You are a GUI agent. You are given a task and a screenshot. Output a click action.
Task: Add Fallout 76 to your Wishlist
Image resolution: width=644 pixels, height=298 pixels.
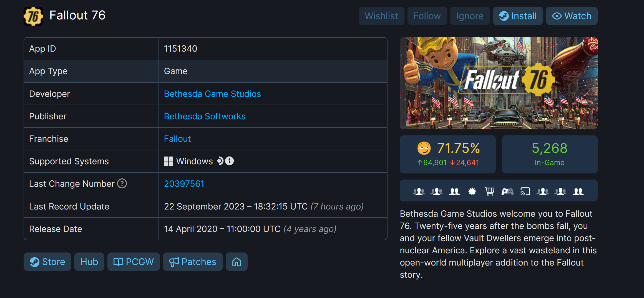pyautogui.click(x=381, y=16)
